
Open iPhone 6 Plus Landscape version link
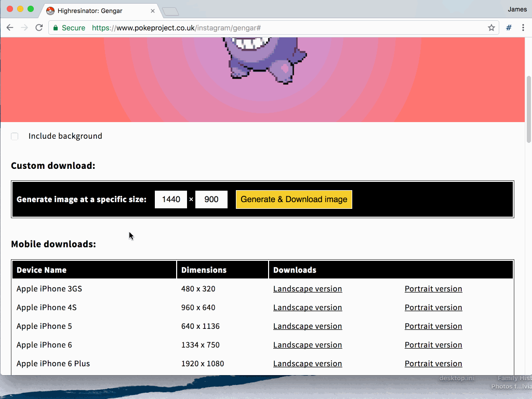[308, 363]
